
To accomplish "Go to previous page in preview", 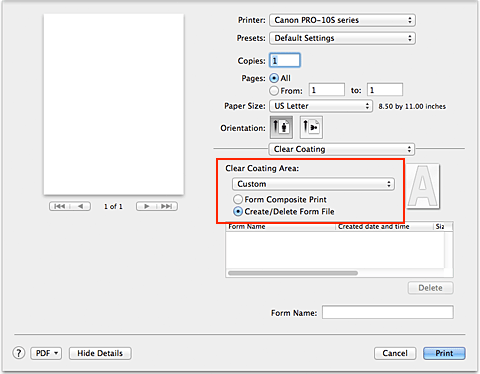I will point(80,206).
